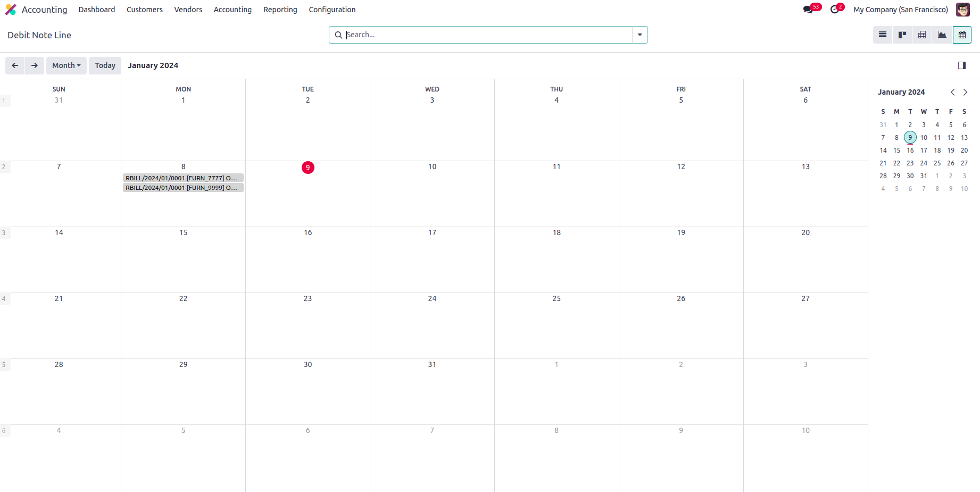This screenshot has width=980, height=492.
Task: Open the conversations icon with 53 badge
Action: tap(808, 10)
